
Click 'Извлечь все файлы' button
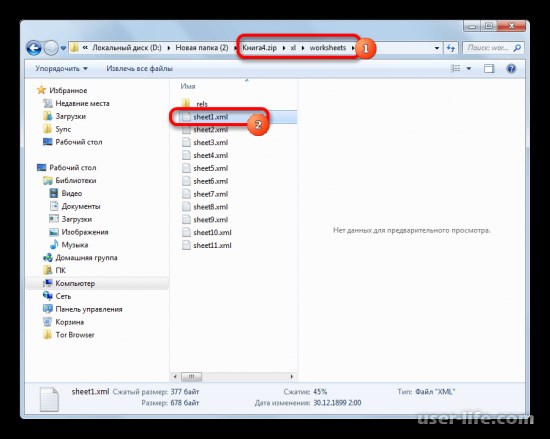(x=140, y=68)
